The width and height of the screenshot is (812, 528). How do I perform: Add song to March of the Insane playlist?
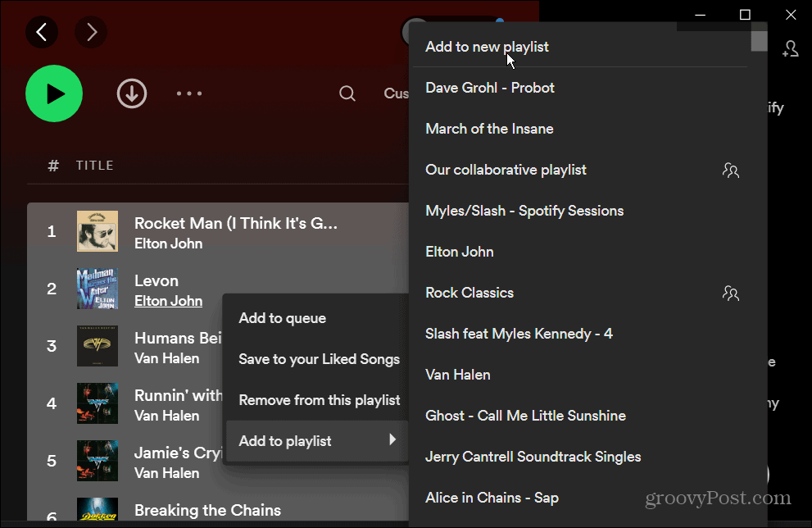(x=489, y=129)
